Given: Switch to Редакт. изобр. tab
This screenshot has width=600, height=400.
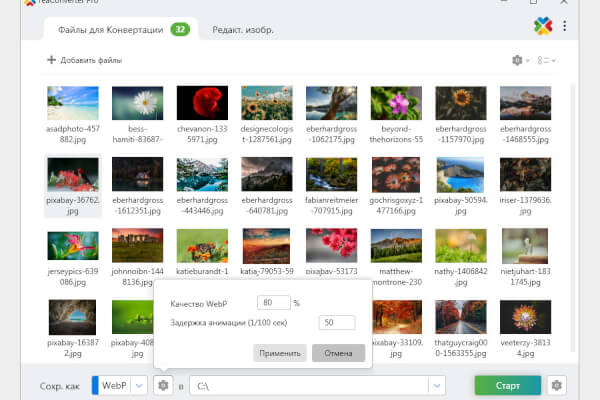Looking at the screenshot, I should tap(243, 30).
